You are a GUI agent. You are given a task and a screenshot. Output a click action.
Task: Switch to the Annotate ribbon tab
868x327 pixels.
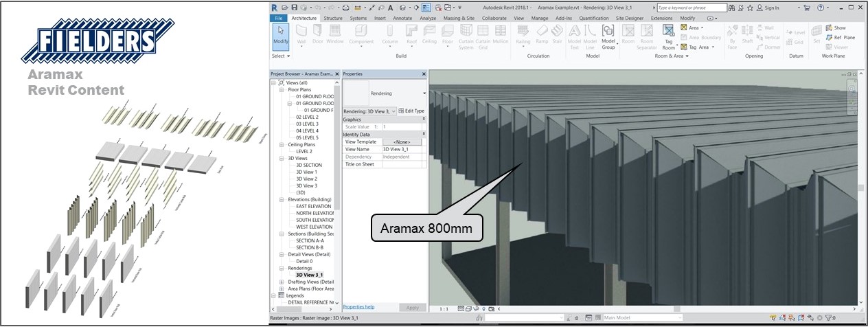[x=402, y=18]
